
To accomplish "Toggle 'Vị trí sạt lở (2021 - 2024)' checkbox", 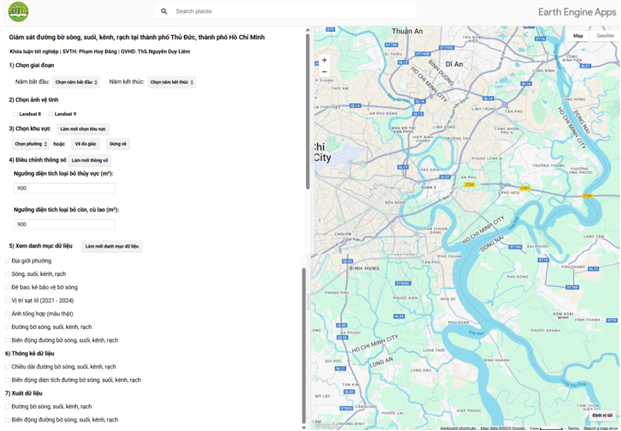I will tap(7, 300).
